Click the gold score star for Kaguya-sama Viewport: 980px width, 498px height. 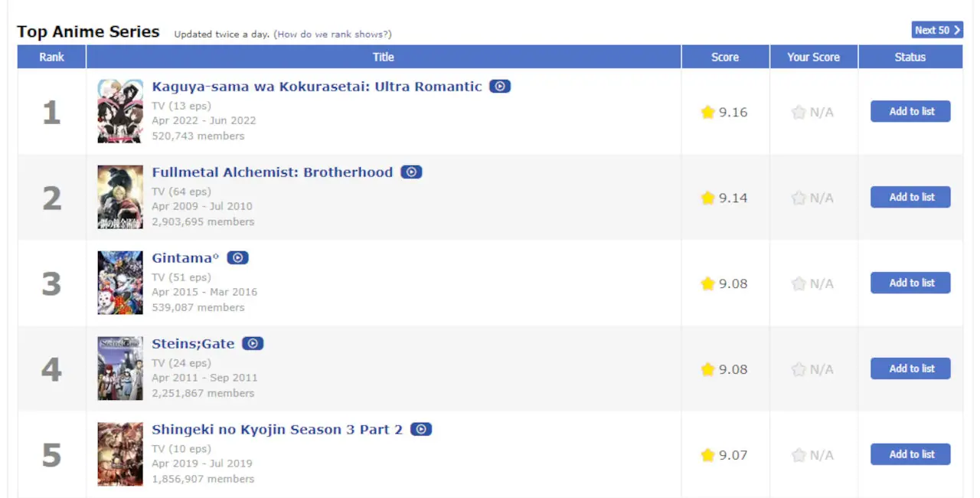click(x=707, y=113)
